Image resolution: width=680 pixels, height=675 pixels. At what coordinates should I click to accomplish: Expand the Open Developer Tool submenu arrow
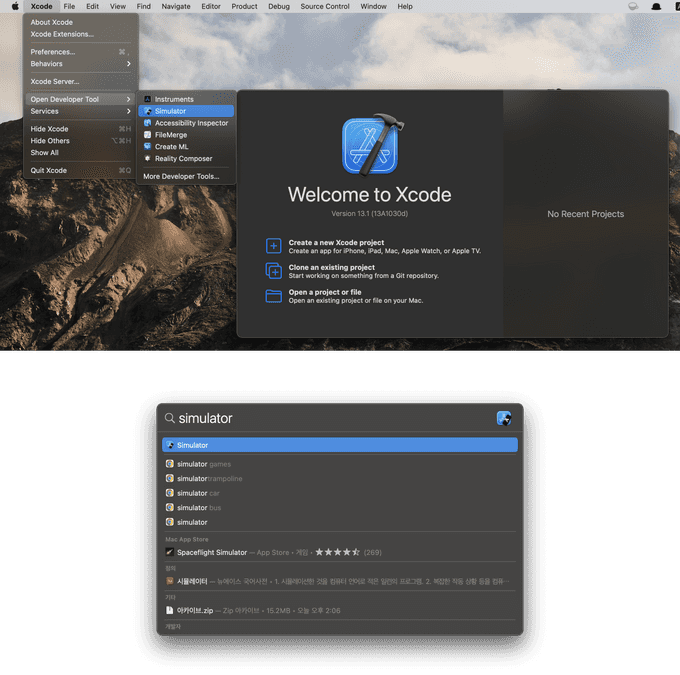pos(129,99)
